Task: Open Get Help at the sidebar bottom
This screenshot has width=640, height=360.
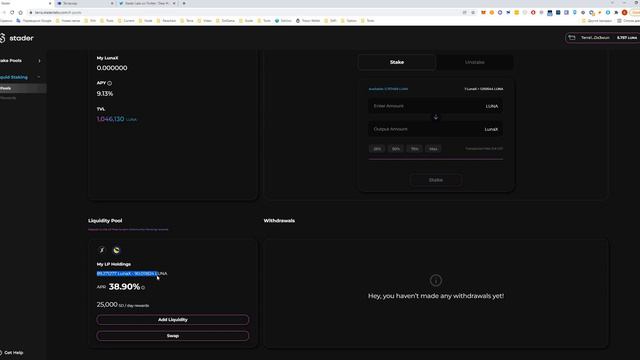Action: pyautogui.click(x=12, y=353)
